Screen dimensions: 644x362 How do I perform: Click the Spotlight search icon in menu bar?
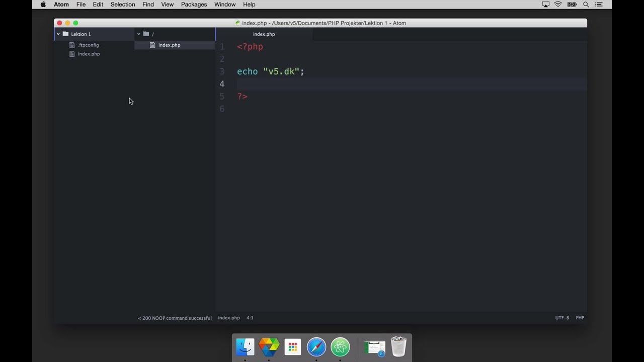coord(585,5)
